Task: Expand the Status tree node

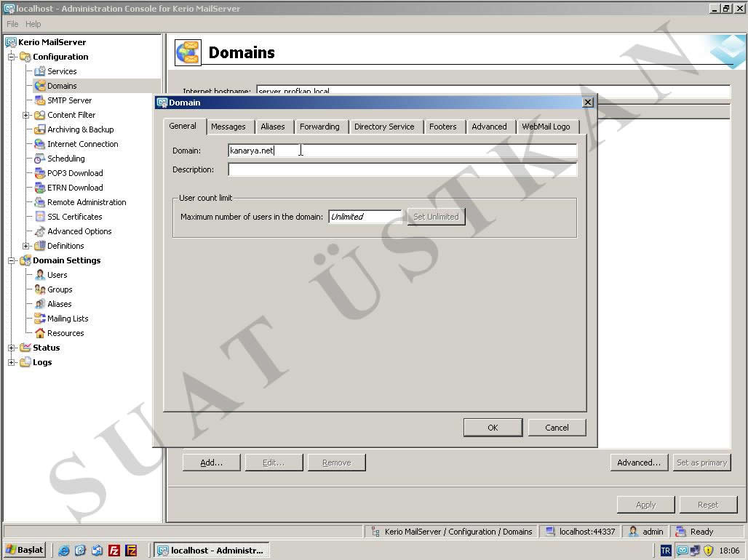Action: 12,348
